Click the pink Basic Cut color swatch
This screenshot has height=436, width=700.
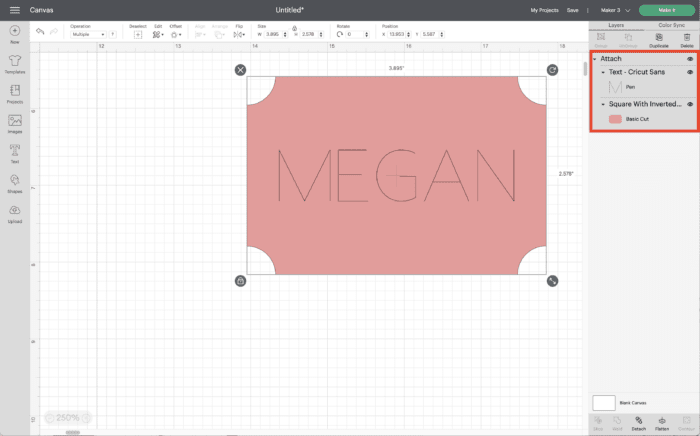coord(615,119)
